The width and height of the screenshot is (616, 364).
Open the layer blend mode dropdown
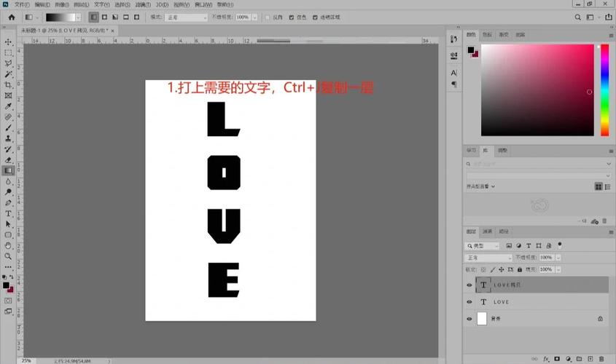tap(488, 258)
